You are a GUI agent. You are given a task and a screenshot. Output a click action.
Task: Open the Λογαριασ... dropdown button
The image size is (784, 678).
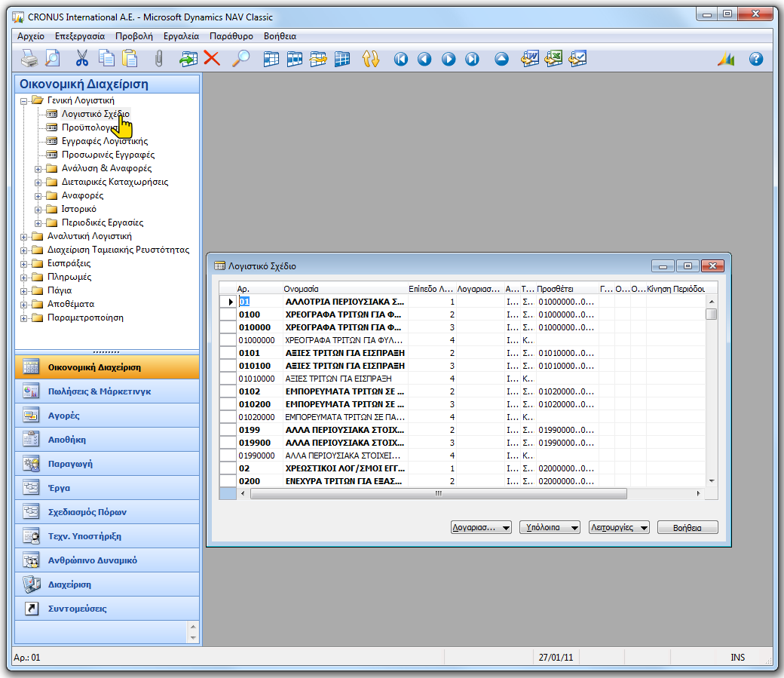(x=481, y=527)
